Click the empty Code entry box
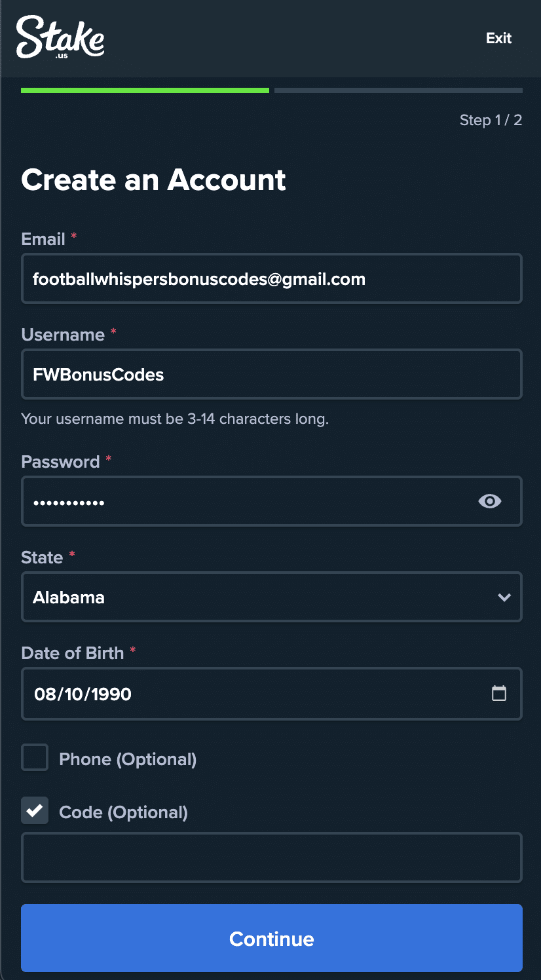 pos(272,857)
